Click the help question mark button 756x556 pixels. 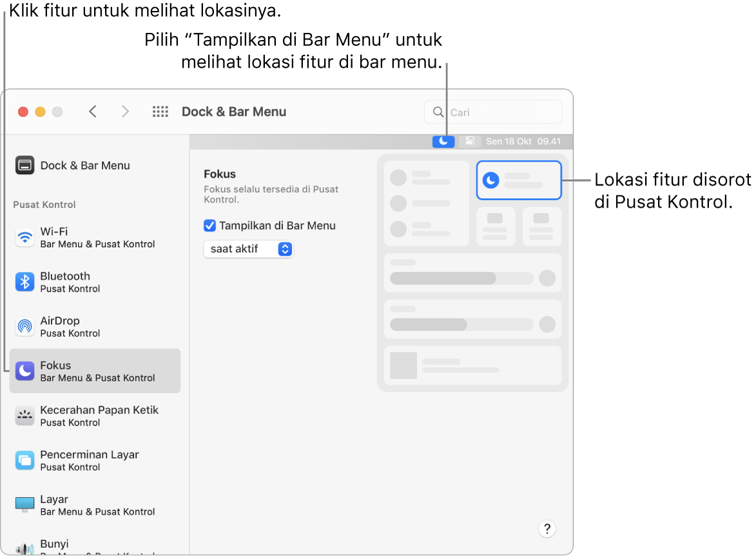point(547,529)
